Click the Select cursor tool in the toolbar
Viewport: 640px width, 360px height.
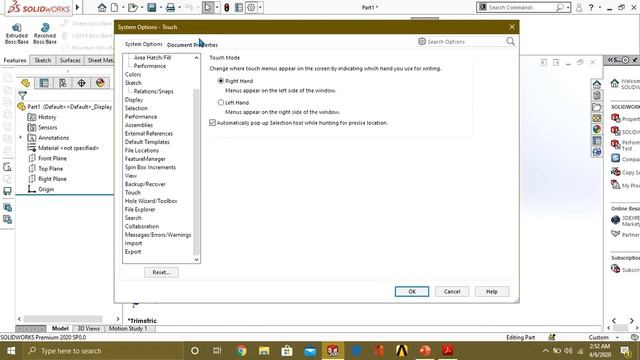(208, 7)
